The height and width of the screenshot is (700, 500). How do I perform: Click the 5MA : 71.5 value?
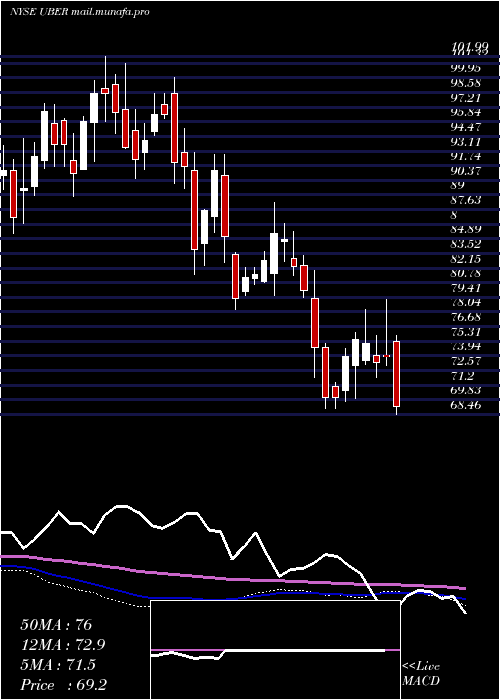coord(58,665)
